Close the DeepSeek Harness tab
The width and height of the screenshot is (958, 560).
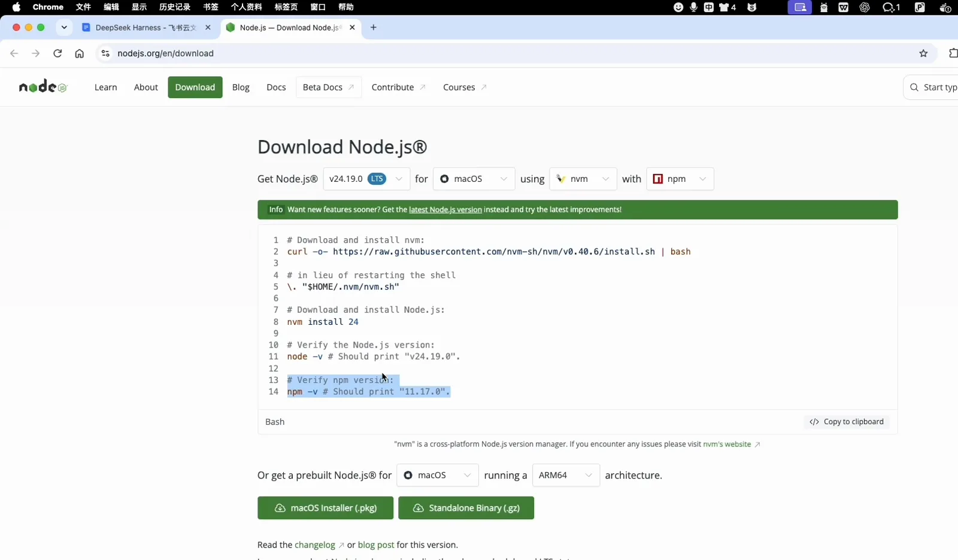click(208, 28)
